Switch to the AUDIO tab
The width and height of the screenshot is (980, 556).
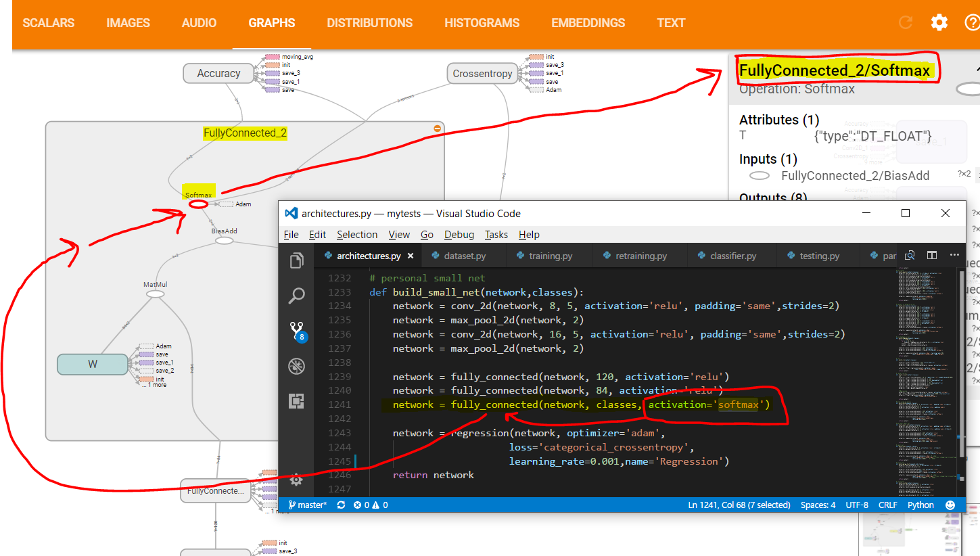(x=199, y=23)
